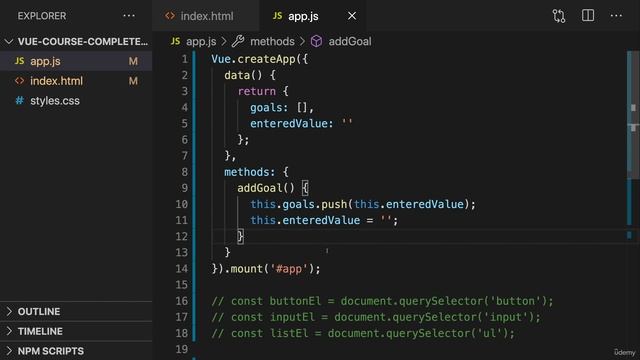The width and height of the screenshot is (640, 360).
Task: Click line number 12 in the gutter
Action: pyautogui.click(x=182, y=236)
